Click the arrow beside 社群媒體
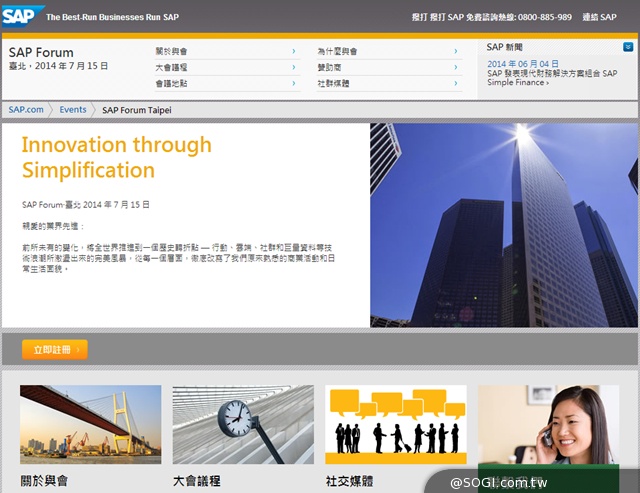Viewport: 640px width, 493px height. point(456,83)
